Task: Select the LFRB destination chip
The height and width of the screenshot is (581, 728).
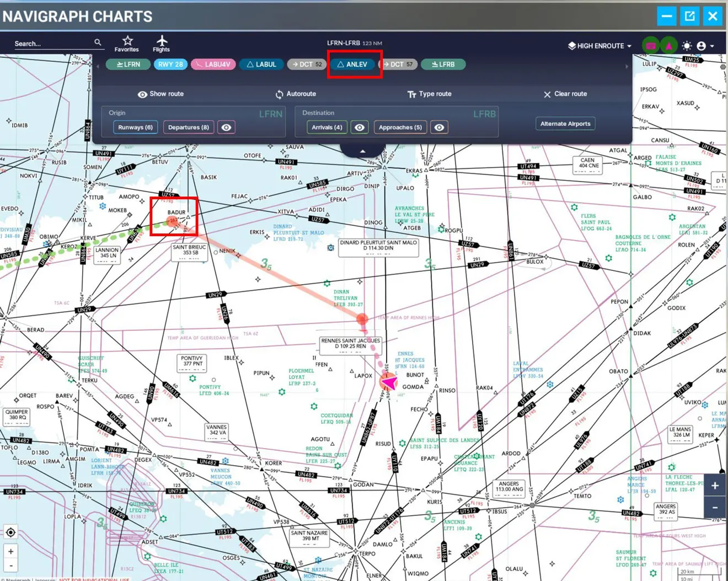Action: tap(443, 65)
